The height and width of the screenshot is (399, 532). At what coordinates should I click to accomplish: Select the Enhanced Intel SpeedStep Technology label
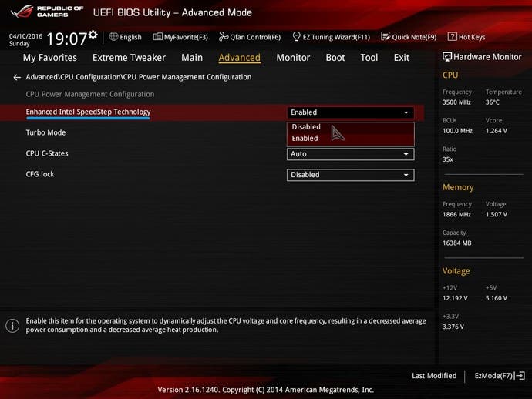(88, 112)
